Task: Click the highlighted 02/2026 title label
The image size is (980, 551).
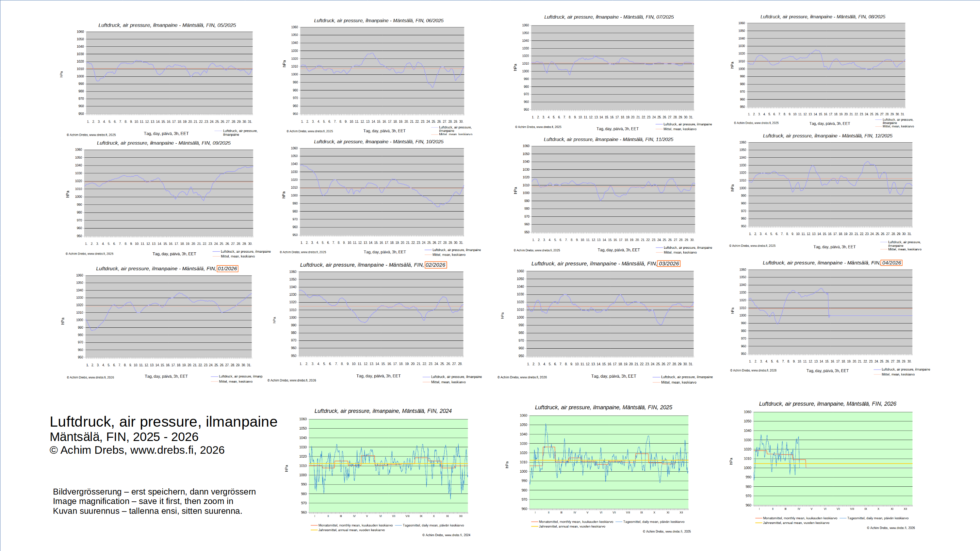Action: 435,265
